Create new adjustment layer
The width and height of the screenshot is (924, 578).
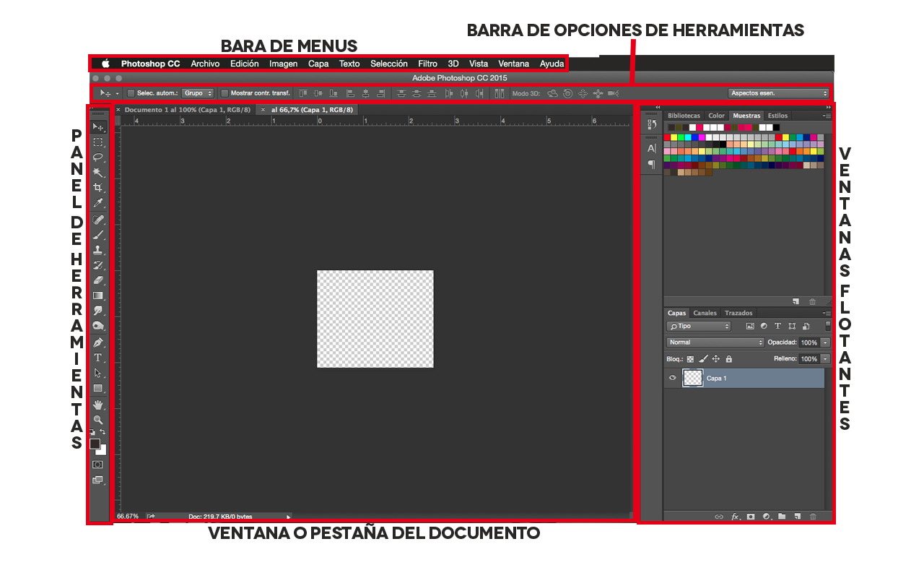click(x=767, y=517)
